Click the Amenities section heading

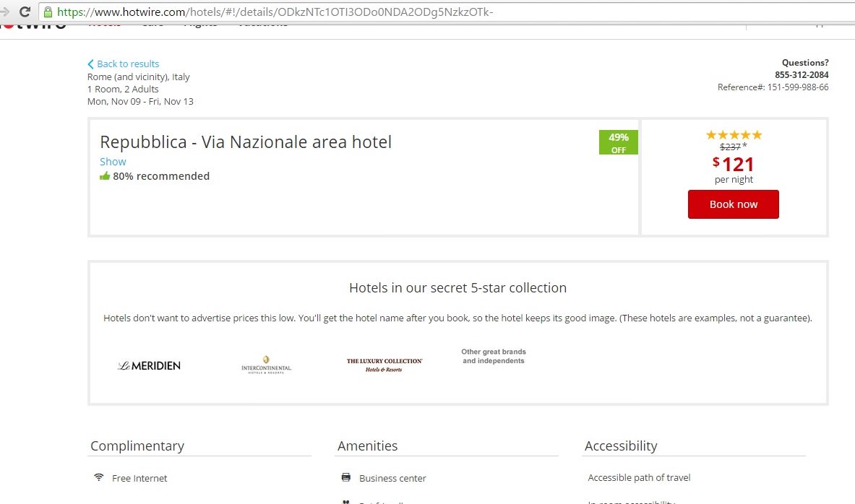(368, 446)
